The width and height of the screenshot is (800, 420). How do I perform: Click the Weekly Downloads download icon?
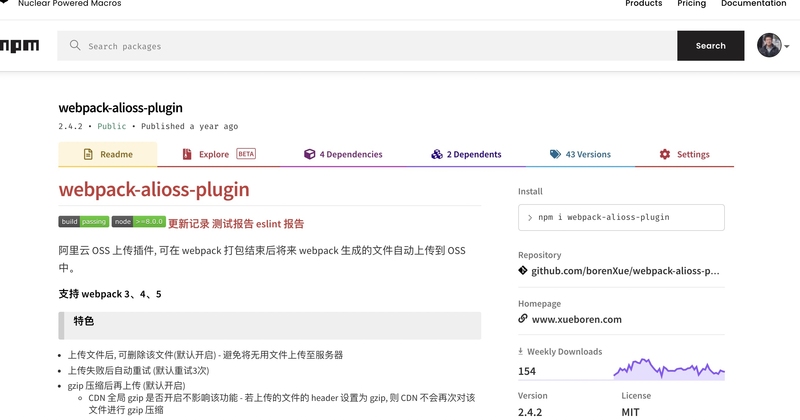[x=520, y=351]
